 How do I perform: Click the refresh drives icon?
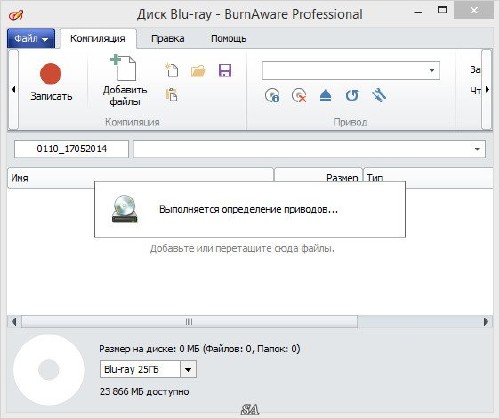(x=352, y=96)
